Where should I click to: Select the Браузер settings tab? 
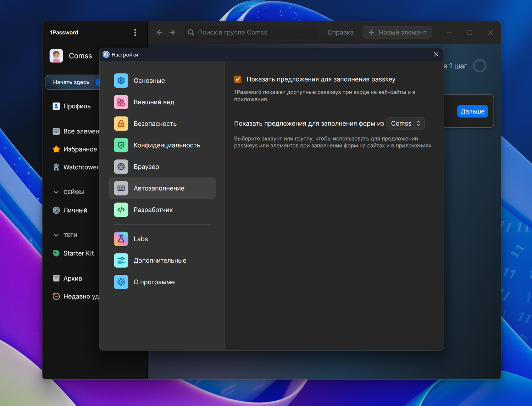162,167
